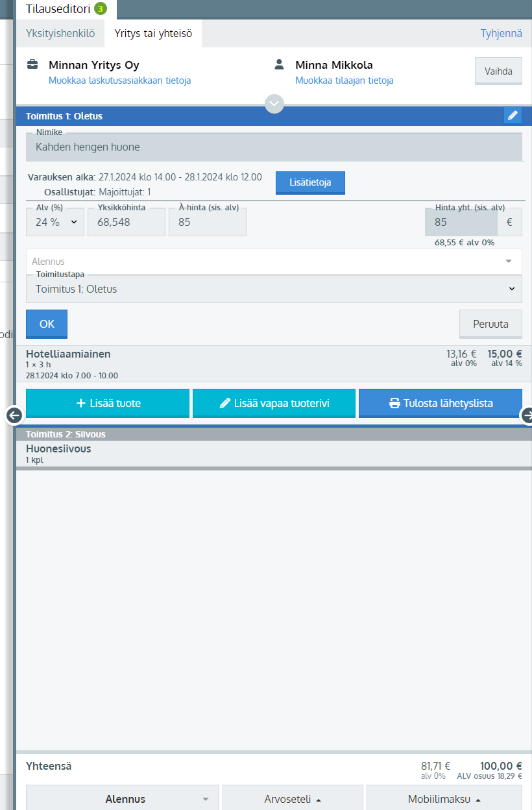Click the À-hinta (sis. alv) input field
532x810 pixels.
208,222
